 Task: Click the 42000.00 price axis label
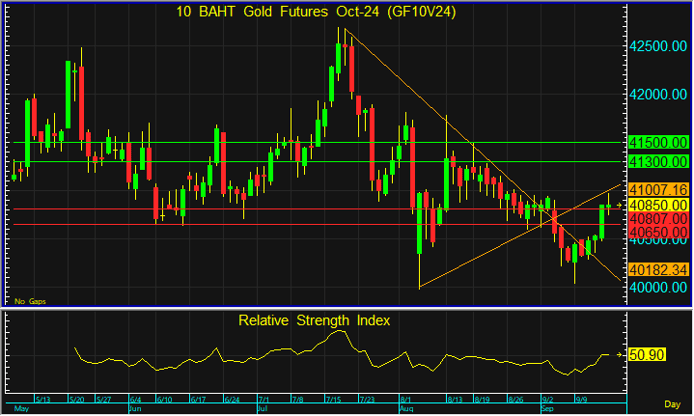pos(658,95)
